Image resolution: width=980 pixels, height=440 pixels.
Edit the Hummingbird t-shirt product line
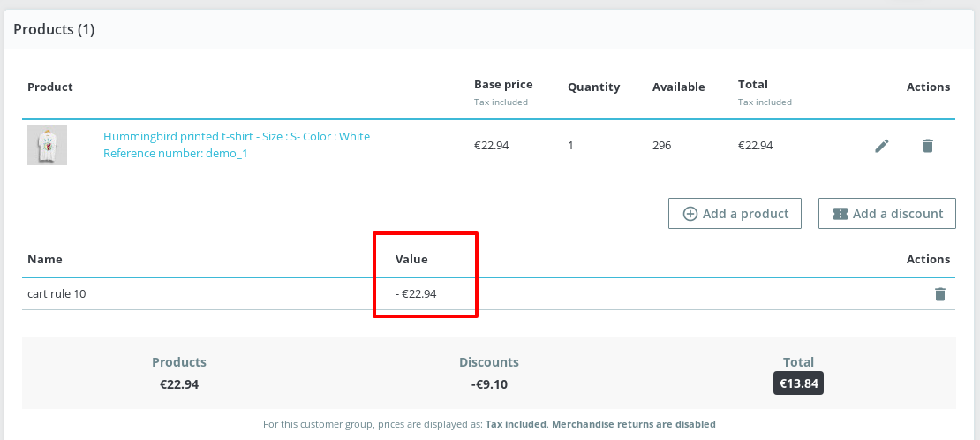pyautogui.click(x=881, y=146)
